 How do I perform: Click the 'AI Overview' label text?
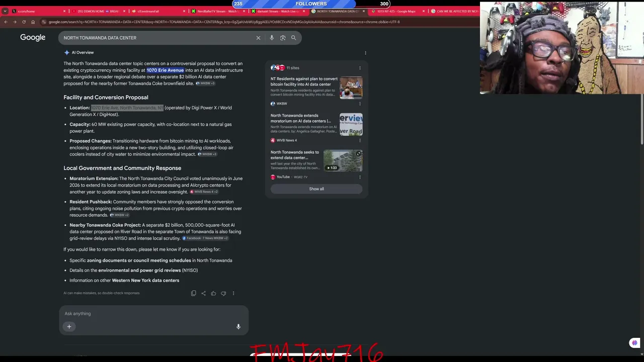[x=83, y=53]
